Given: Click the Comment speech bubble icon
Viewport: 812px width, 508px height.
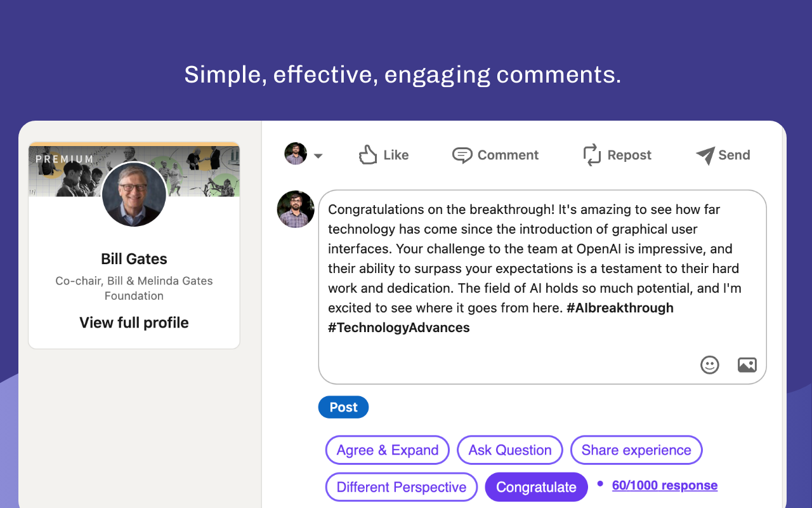Looking at the screenshot, I should tap(462, 155).
